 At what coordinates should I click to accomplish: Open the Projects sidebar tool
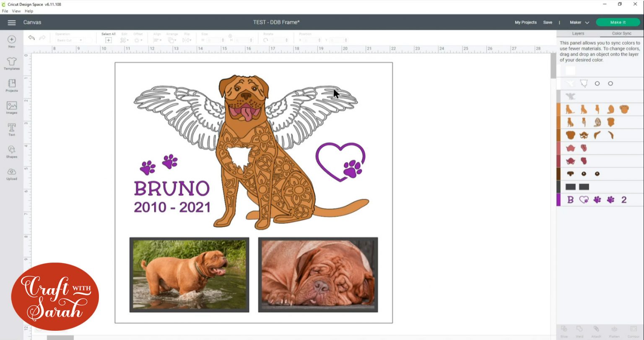tap(12, 85)
